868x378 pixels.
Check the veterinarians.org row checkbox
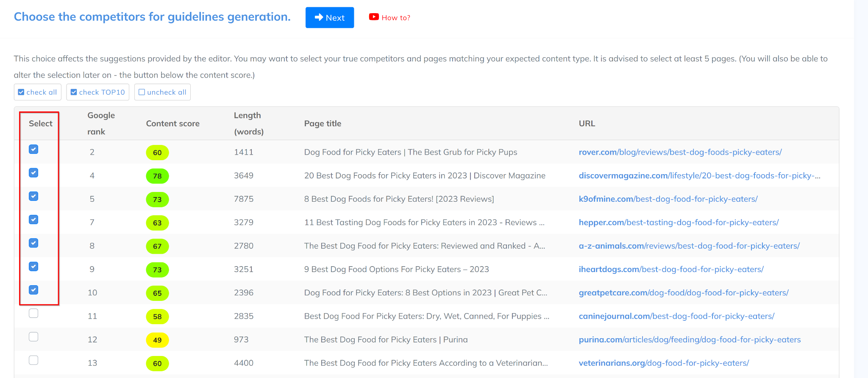click(33, 360)
